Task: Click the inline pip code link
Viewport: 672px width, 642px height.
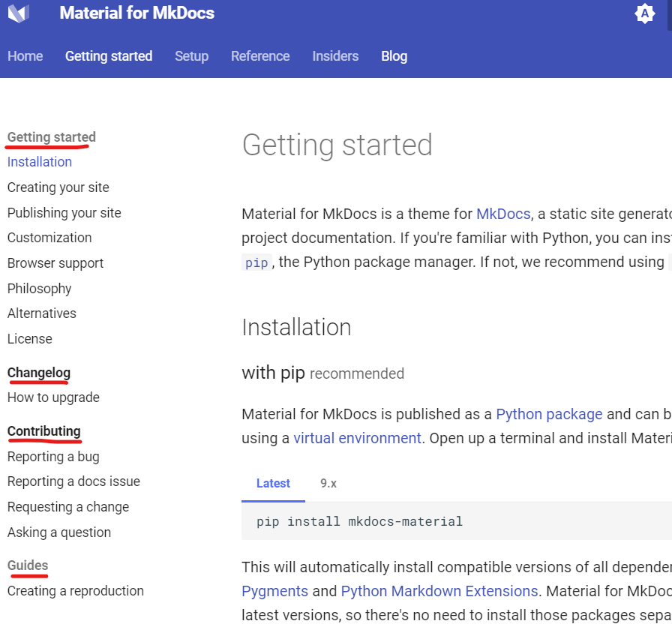Action: pos(256,262)
